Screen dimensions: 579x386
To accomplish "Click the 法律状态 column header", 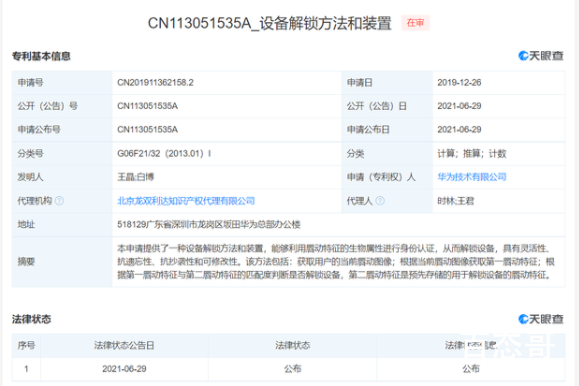I will point(292,345).
